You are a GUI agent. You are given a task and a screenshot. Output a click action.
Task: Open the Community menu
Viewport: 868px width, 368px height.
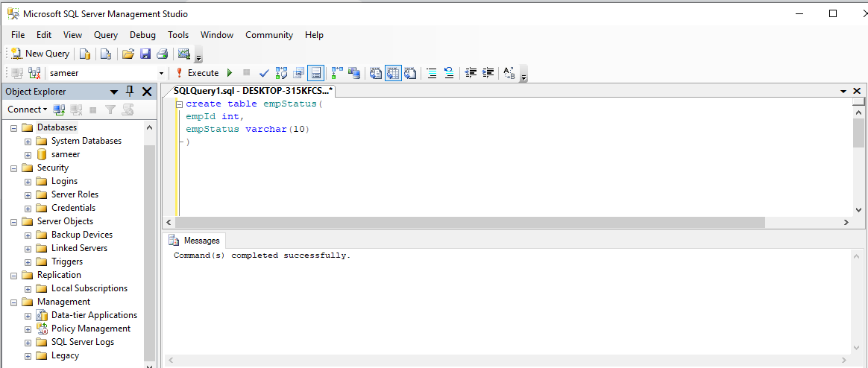pos(269,35)
